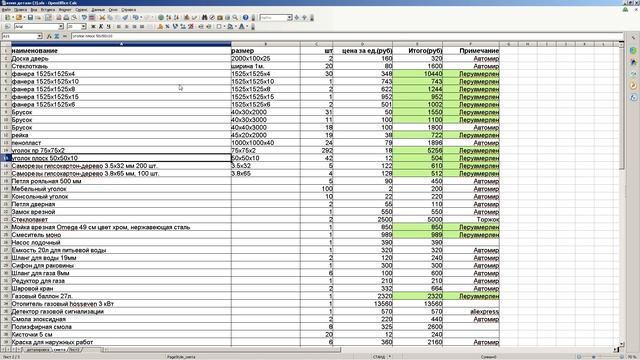Viewport: 640px width, 360px height.
Task: Switch to the детализация sheet tab
Action: point(38,350)
